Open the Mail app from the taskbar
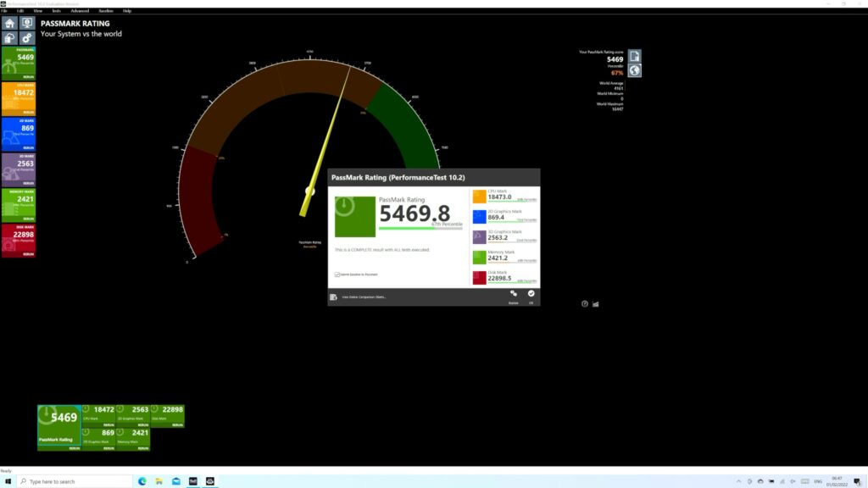The width and height of the screenshot is (868, 488). tap(176, 481)
